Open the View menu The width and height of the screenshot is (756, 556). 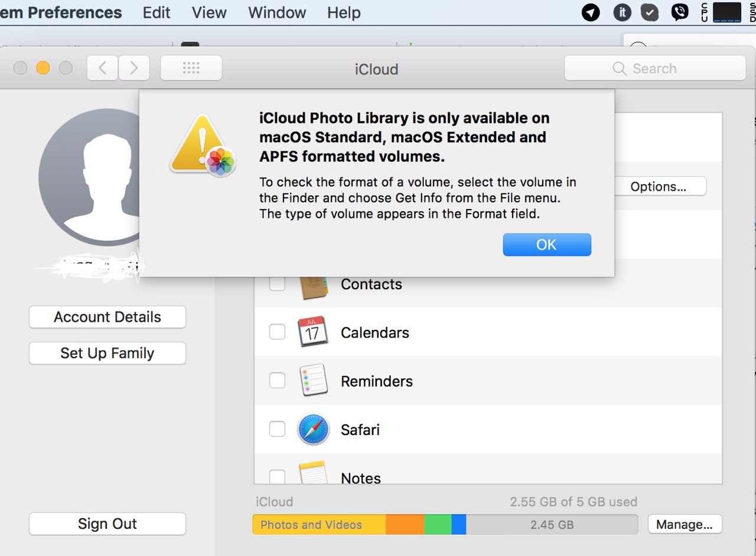click(209, 12)
